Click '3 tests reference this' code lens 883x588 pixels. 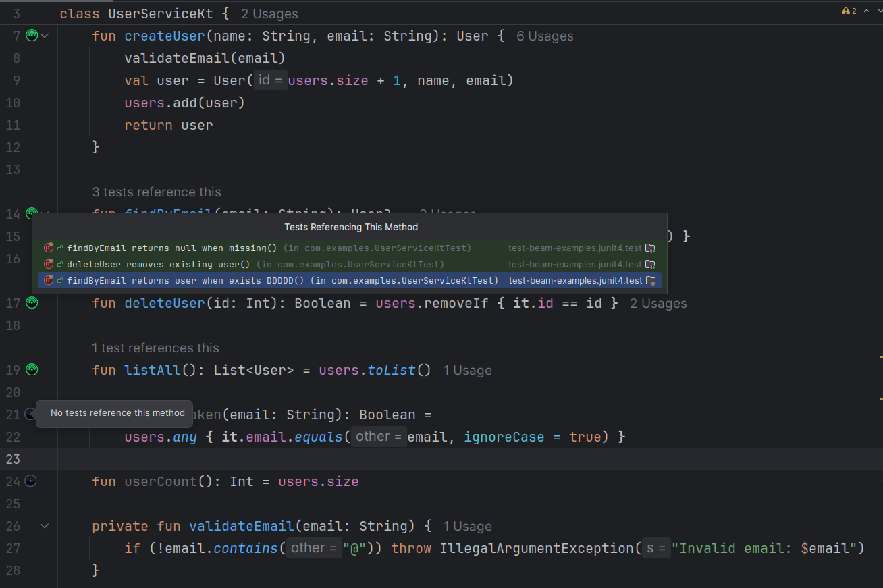point(157,192)
